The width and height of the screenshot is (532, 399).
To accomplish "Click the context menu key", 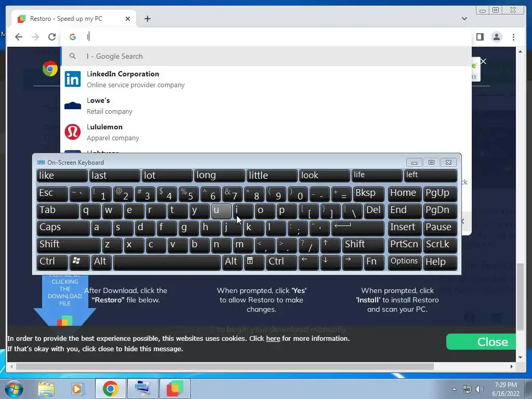I will [x=254, y=262].
